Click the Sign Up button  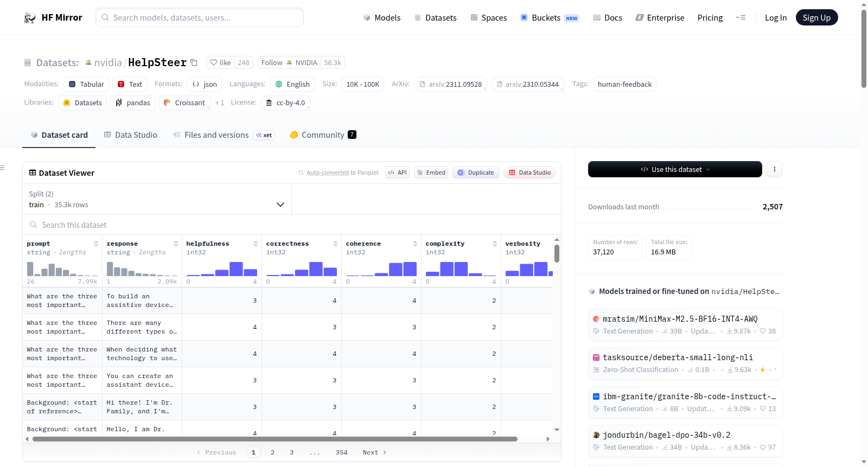(x=816, y=18)
